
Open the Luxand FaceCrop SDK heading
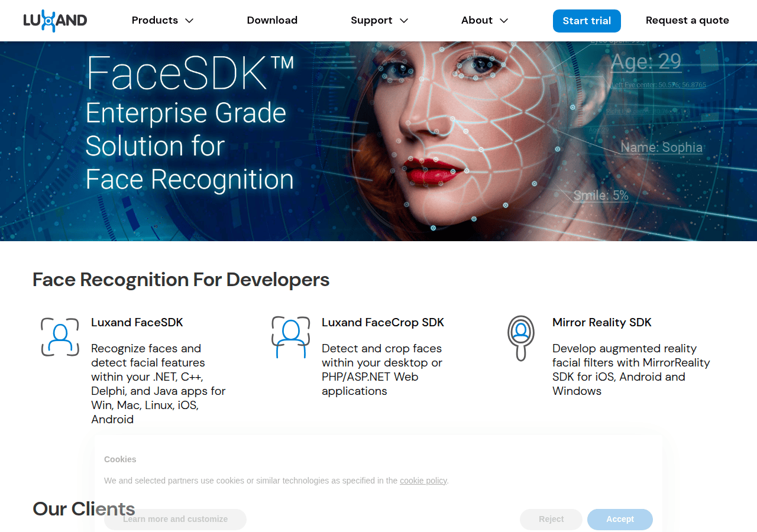tap(383, 322)
